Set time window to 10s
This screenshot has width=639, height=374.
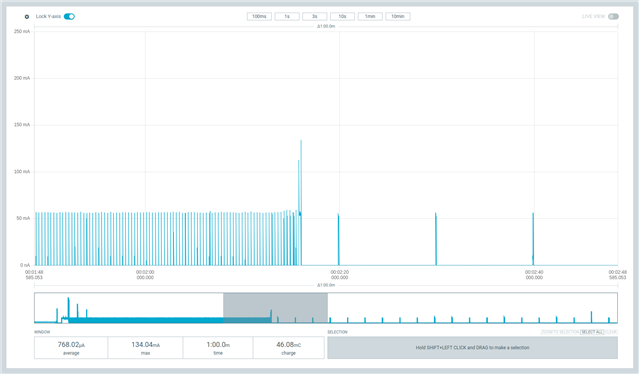(x=342, y=16)
